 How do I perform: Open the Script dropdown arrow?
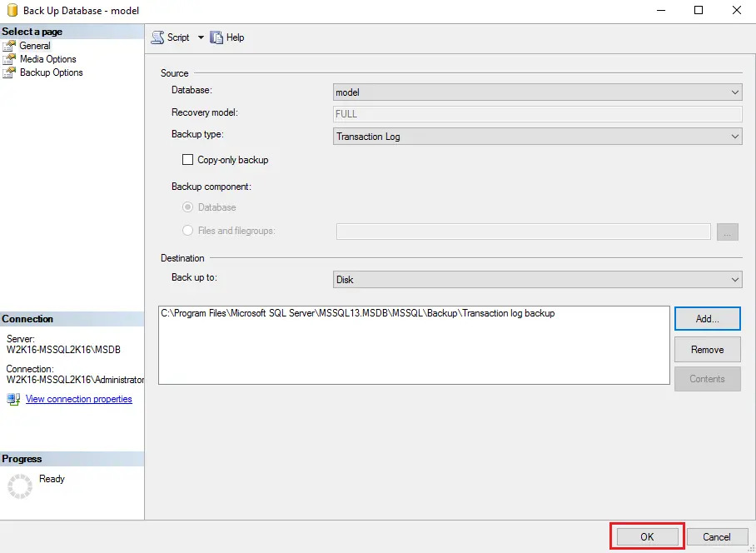[x=201, y=37]
